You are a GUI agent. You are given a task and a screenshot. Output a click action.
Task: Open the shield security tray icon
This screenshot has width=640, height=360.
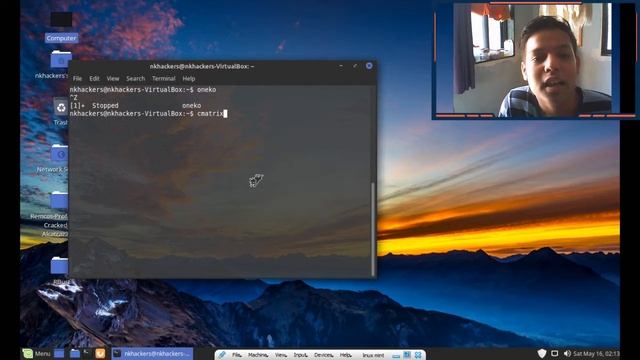pyautogui.click(x=542, y=353)
